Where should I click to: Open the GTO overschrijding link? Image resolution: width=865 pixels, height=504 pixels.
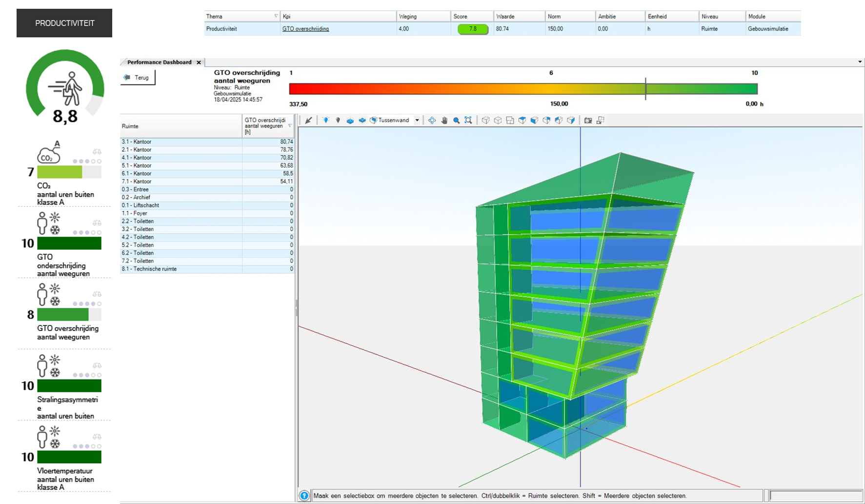[x=305, y=29]
